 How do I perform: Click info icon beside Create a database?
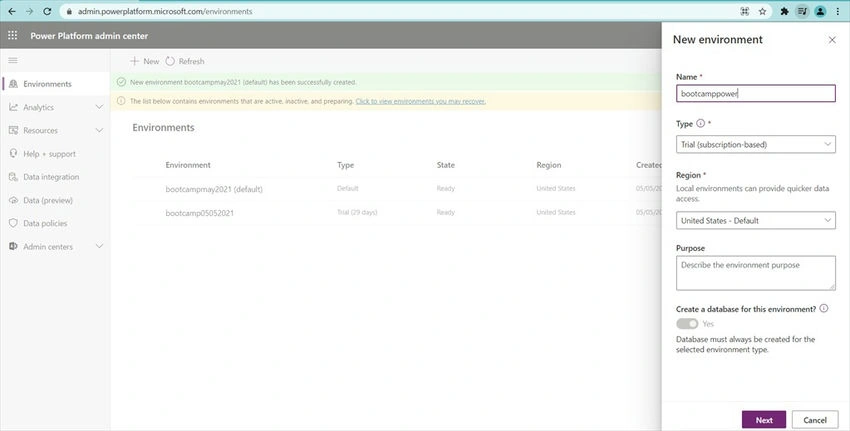pos(823,308)
